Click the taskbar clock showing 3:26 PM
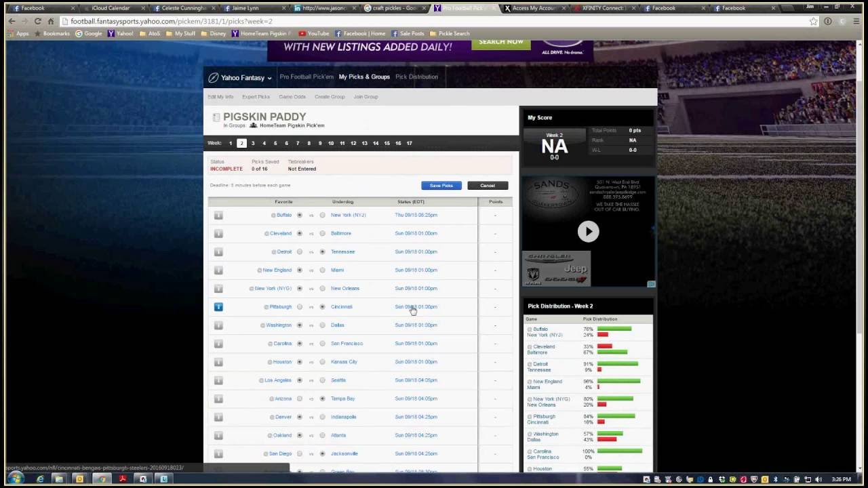The width and height of the screenshot is (868, 488). point(841,479)
